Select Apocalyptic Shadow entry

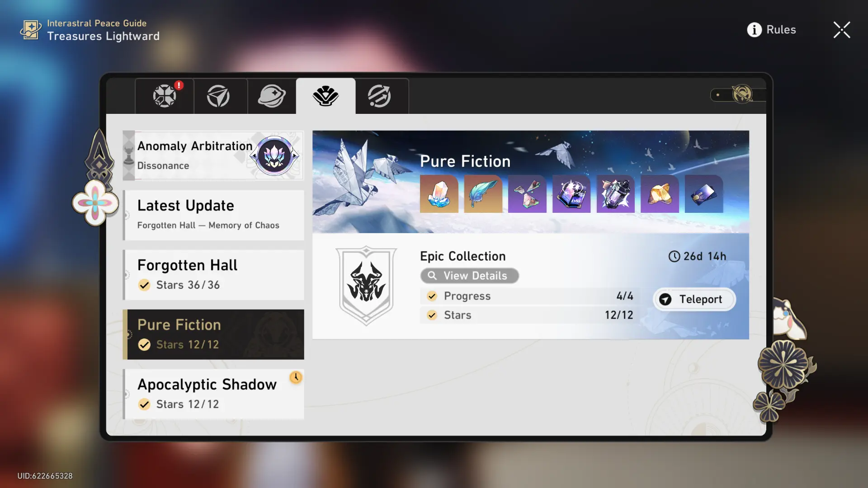pyautogui.click(x=213, y=394)
